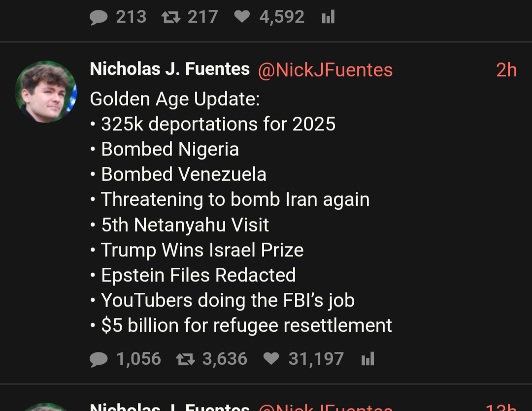Open the 2h timestamp link
The width and height of the screenshot is (532, 411).
506,70
